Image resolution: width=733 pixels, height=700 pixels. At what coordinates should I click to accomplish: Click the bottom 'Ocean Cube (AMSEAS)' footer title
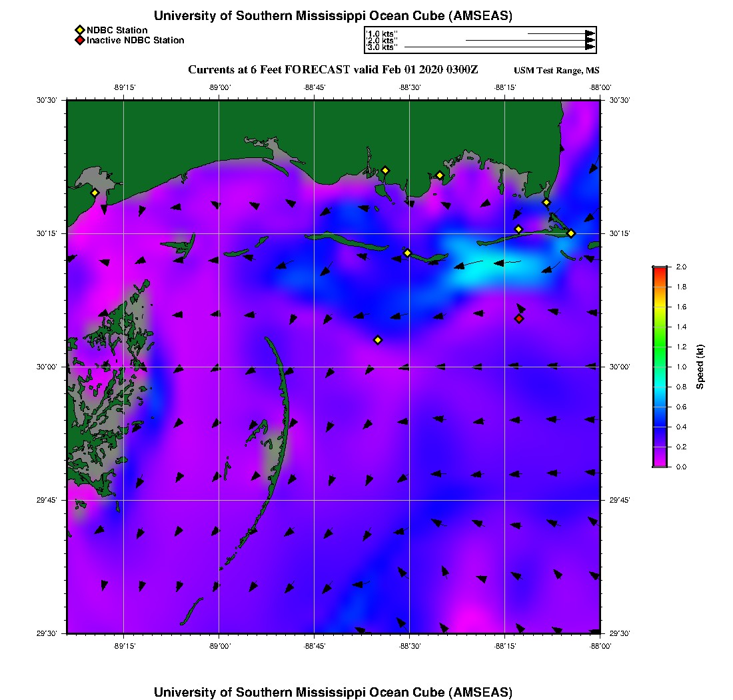(333, 692)
